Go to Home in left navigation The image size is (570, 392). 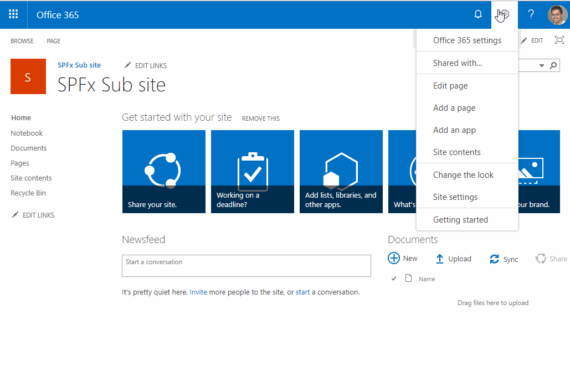[x=21, y=118]
